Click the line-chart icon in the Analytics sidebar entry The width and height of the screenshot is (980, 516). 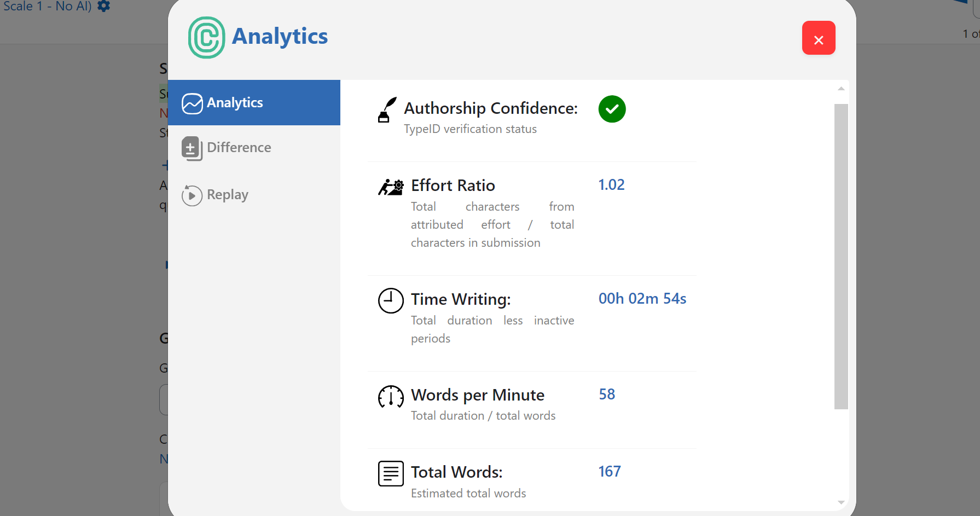[x=192, y=103]
